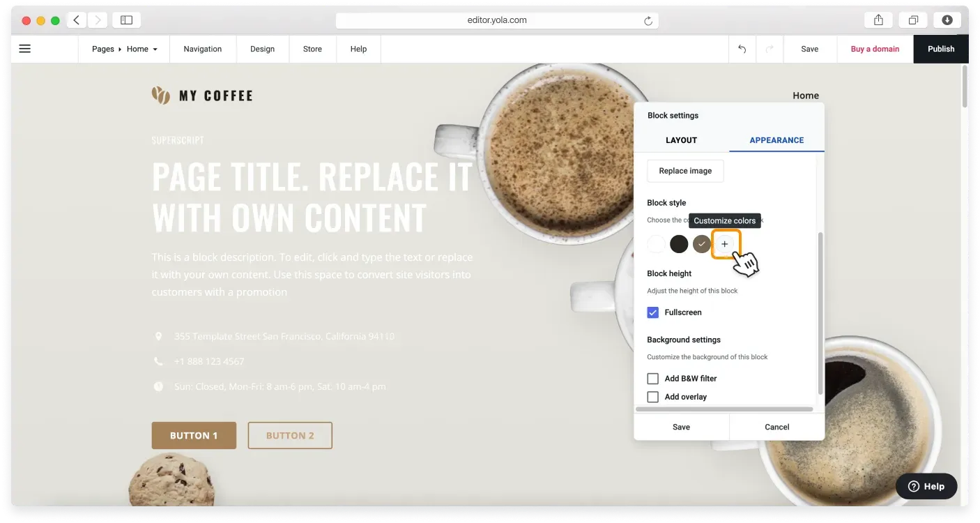Choose the white block style swatch
This screenshot has width=980, height=523.
coord(657,244)
